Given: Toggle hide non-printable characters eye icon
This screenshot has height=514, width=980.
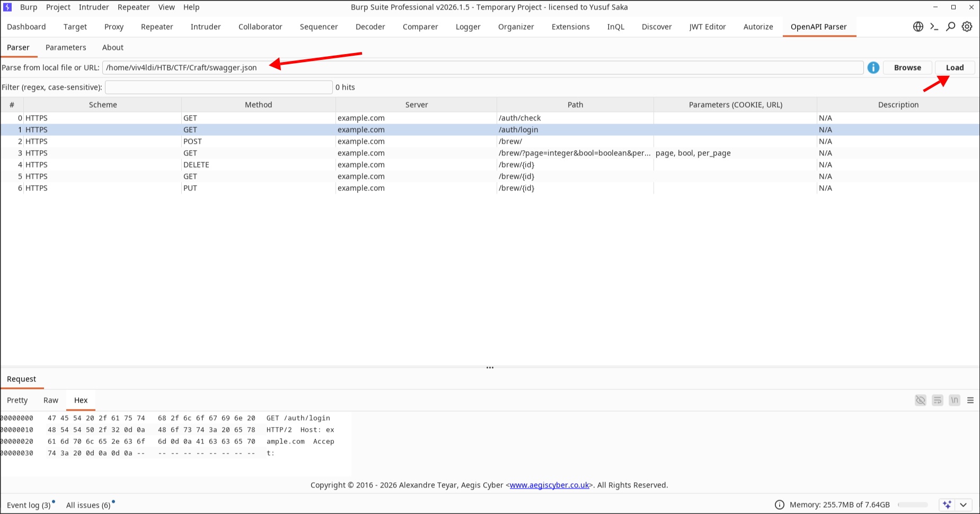Looking at the screenshot, I should [x=921, y=400].
